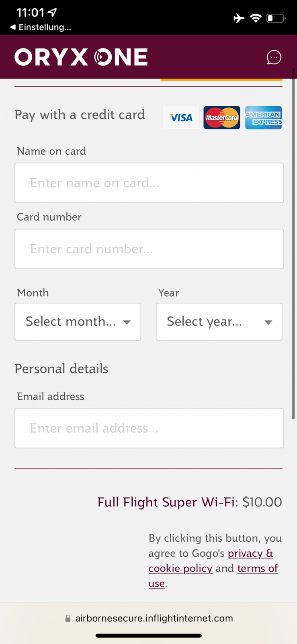Open the terms of use link
297x644 pixels.
tap(257, 568)
